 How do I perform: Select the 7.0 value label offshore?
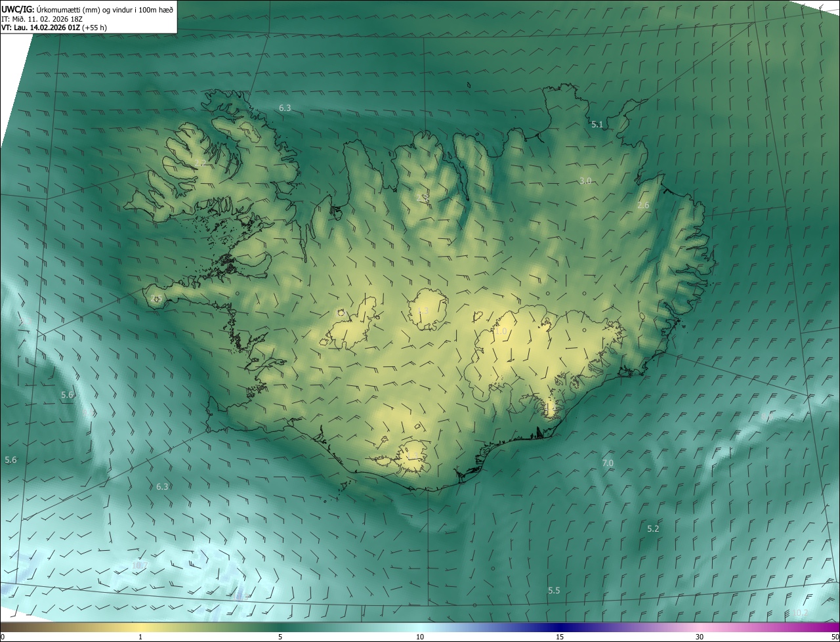pyautogui.click(x=608, y=463)
